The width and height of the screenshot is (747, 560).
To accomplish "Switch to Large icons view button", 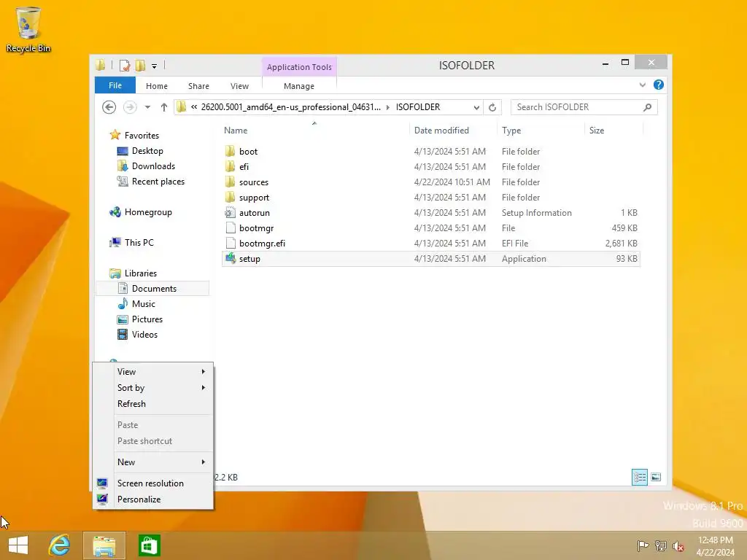I will click(656, 477).
